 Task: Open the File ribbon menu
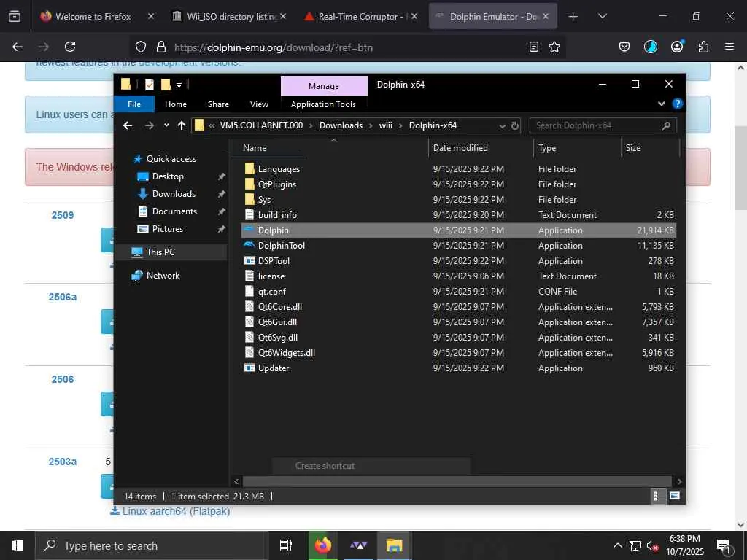[134, 104]
